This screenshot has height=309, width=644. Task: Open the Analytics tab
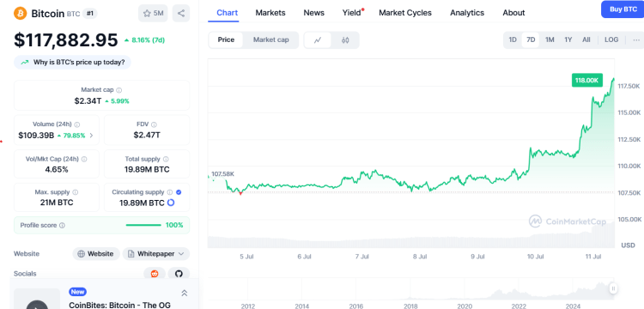467,13
